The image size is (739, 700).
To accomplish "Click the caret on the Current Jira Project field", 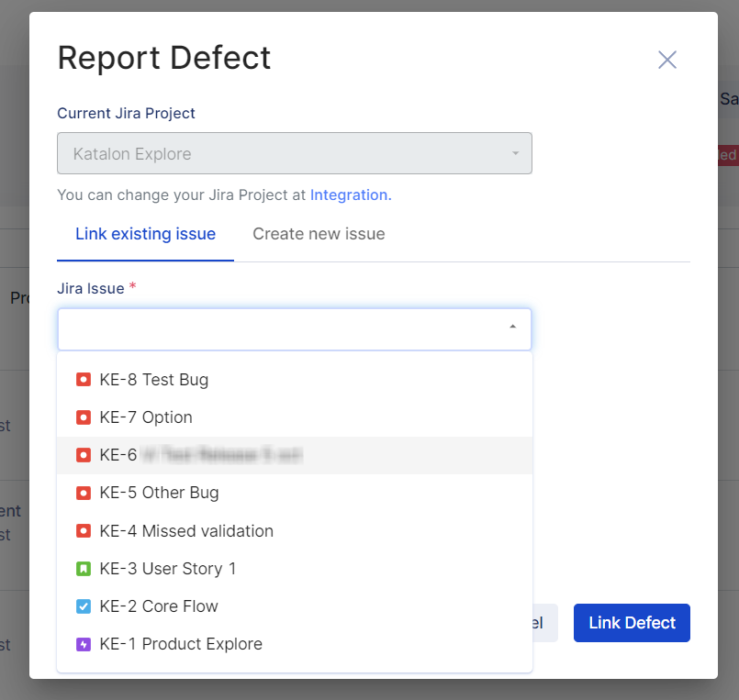I will [515, 153].
